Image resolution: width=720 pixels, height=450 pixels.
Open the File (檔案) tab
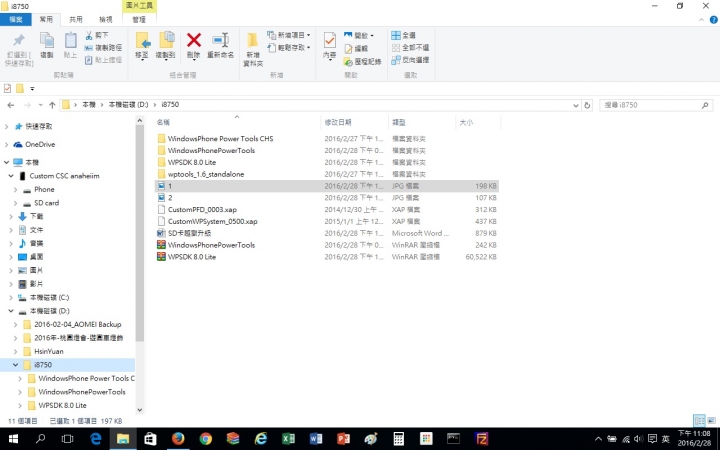click(16, 19)
